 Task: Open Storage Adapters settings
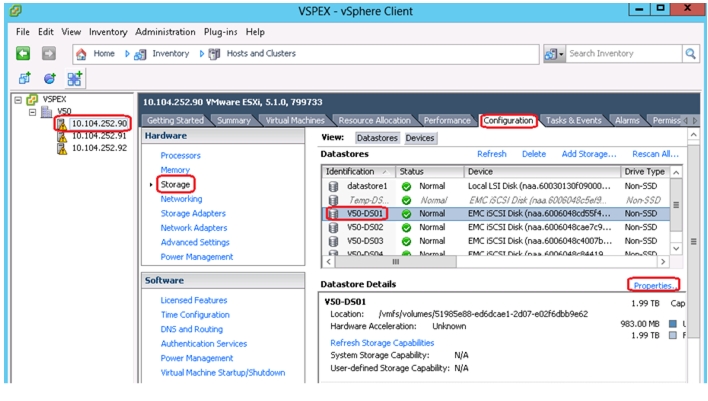(x=193, y=214)
